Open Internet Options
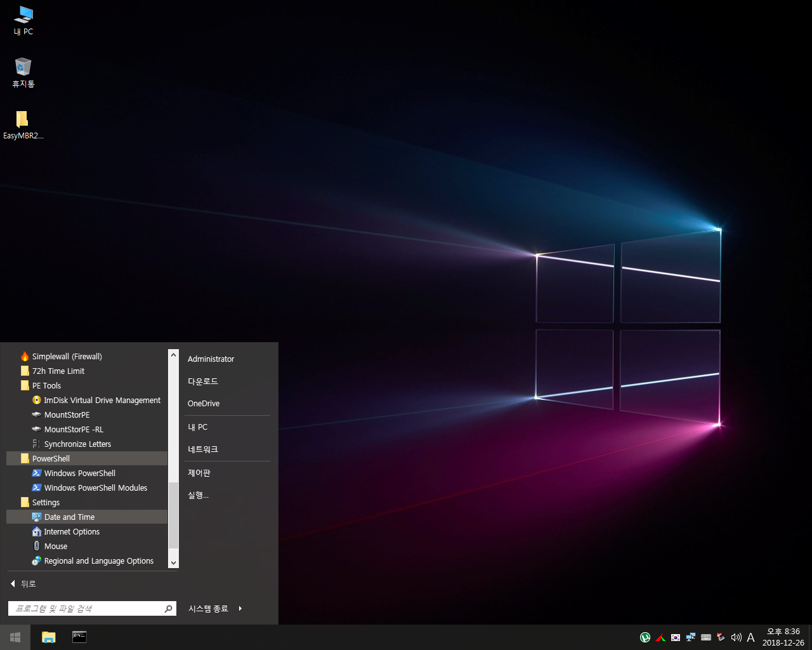The image size is (812, 650). [87, 531]
